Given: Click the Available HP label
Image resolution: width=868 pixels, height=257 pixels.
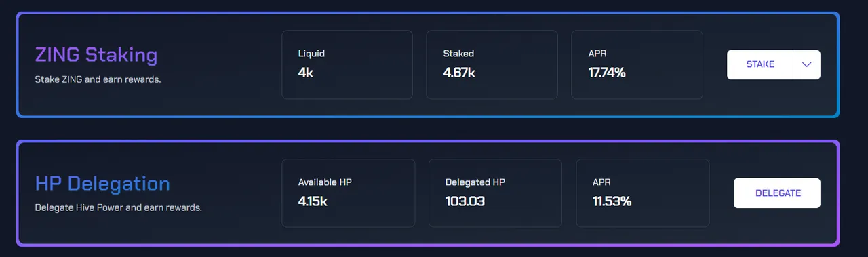Looking at the screenshot, I should click(325, 182).
